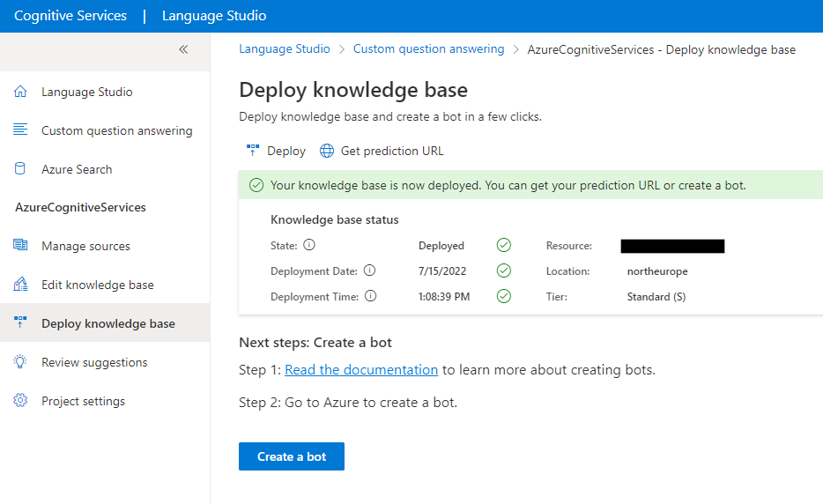Click the breadcrumb chevron after Custom question answering
This screenshot has height=504, width=823.
pos(516,49)
